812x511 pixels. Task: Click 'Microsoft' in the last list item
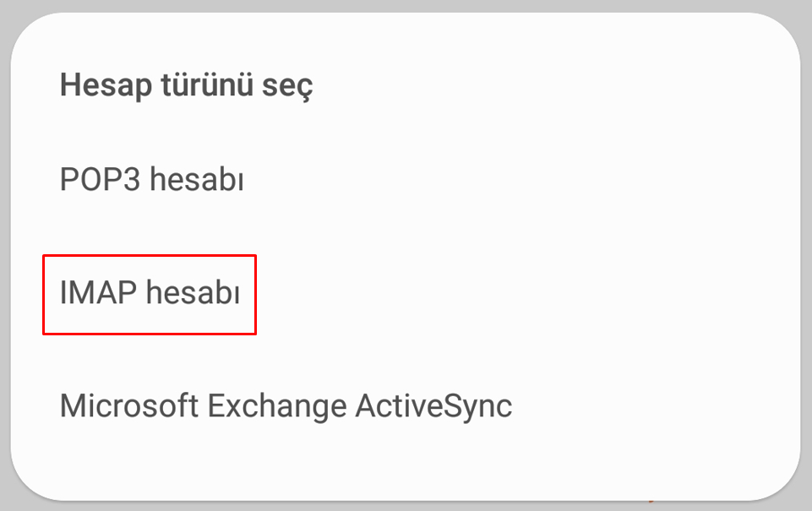[x=129, y=405]
